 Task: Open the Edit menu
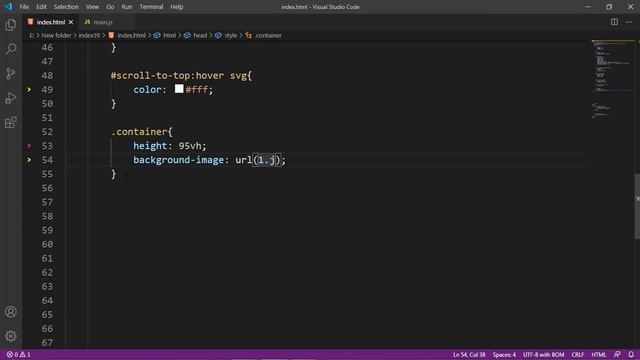coord(41,7)
